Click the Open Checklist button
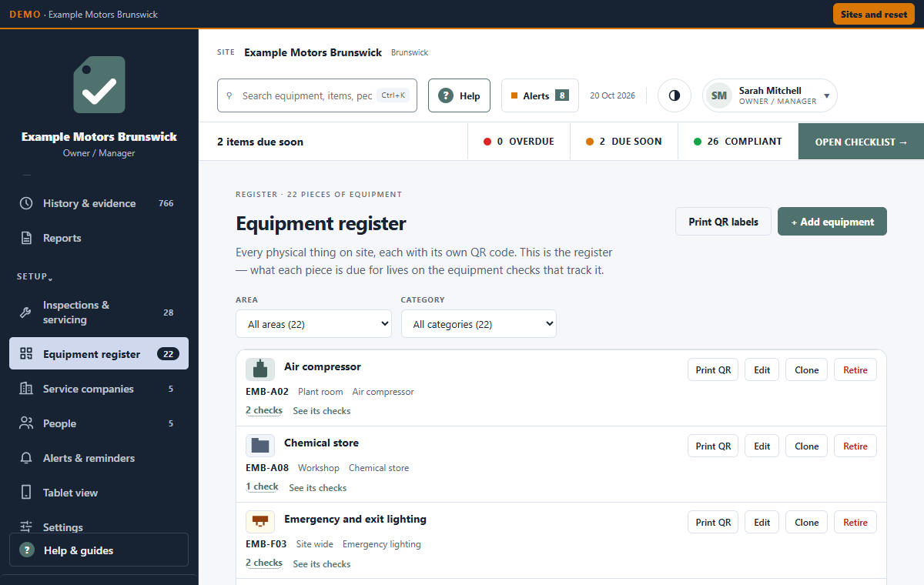Image resolution: width=924 pixels, height=585 pixels. pyautogui.click(x=861, y=142)
